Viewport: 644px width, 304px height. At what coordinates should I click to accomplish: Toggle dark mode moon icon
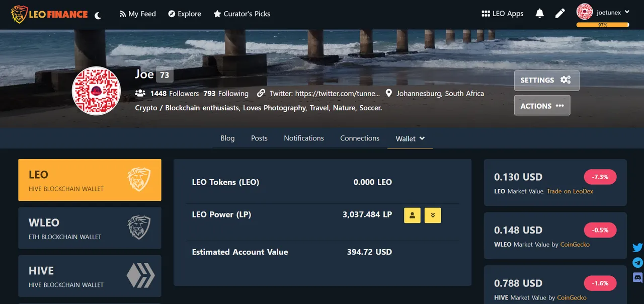(98, 15)
